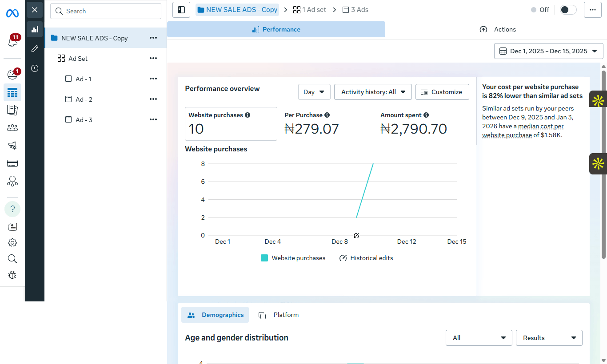607x364 pixels.
Task: Toggle the campaign on/off switch
Action: pyautogui.click(x=568, y=10)
